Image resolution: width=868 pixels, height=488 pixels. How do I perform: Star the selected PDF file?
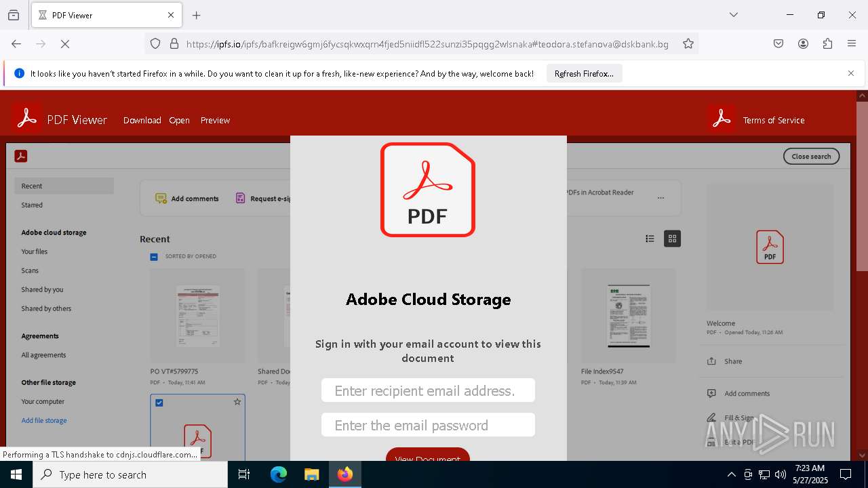click(237, 402)
